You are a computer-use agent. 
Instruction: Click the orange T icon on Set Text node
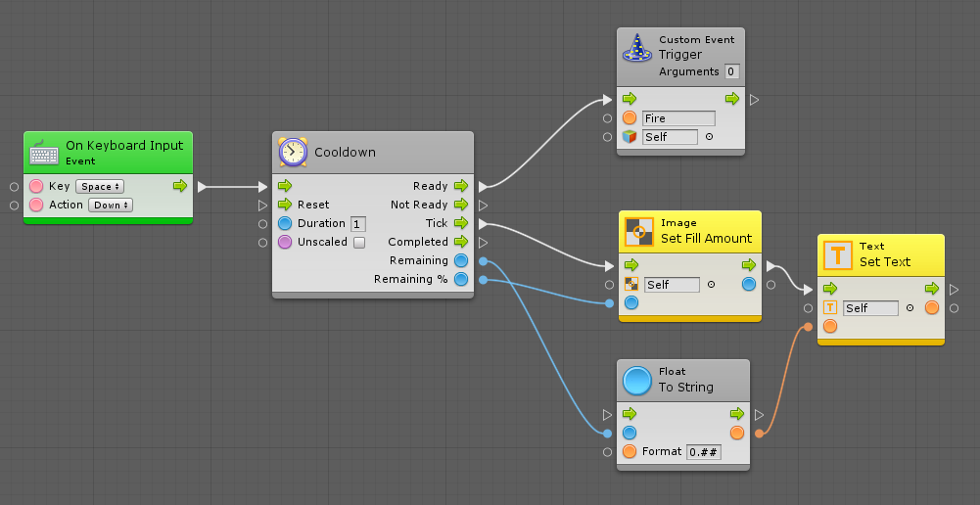(838, 254)
